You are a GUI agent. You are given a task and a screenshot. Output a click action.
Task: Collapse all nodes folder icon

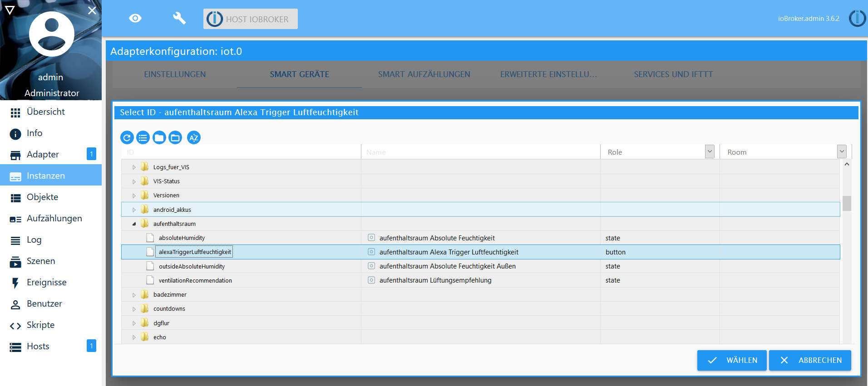click(159, 137)
